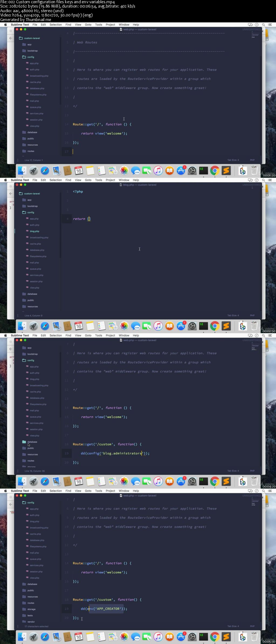276x644 pixels.
Task: Open Tab Size: 4 selector in 00:01:30 frame
Action: [233, 160]
